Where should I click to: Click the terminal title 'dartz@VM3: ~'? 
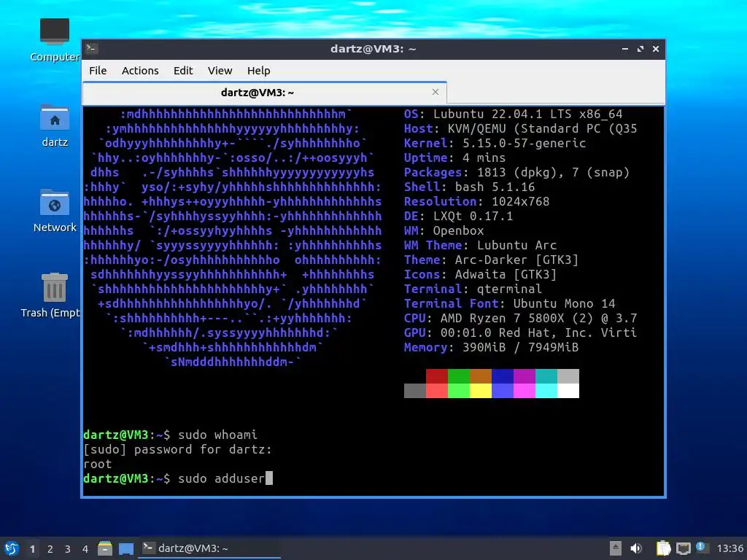pyautogui.click(x=373, y=49)
